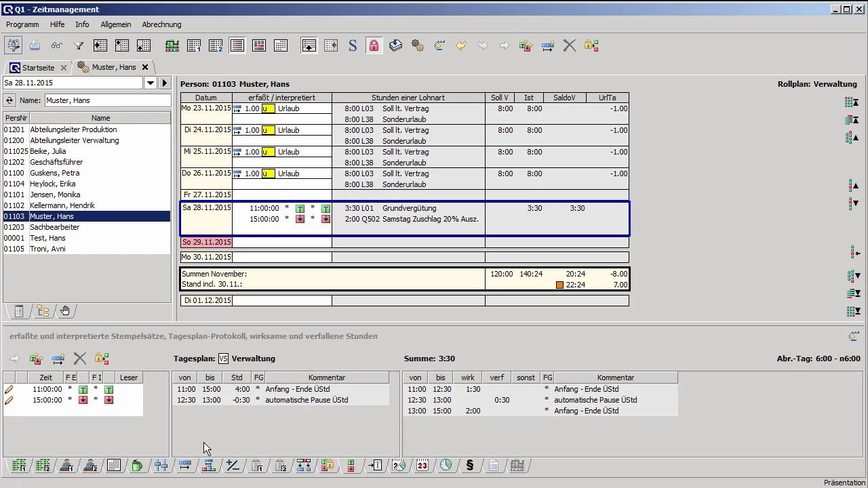The width and height of the screenshot is (868, 488).
Task: Select Sachbearbeiter in person list
Action: point(87,227)
